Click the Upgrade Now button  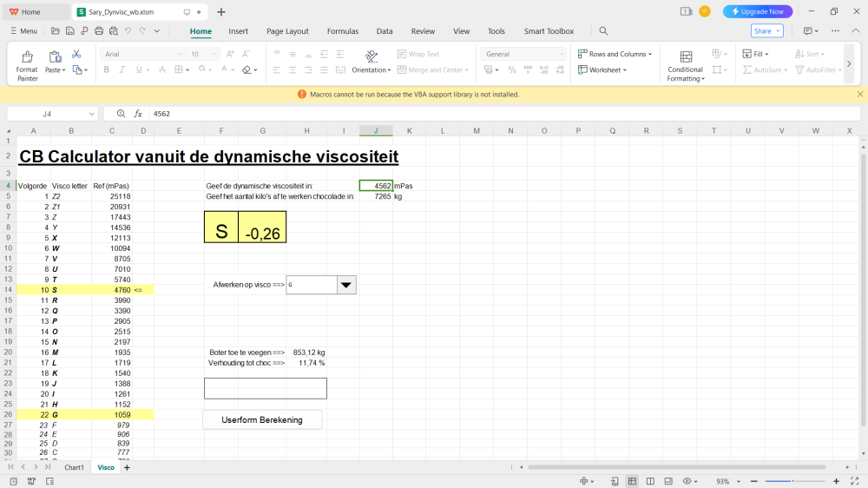click(758, 11)
